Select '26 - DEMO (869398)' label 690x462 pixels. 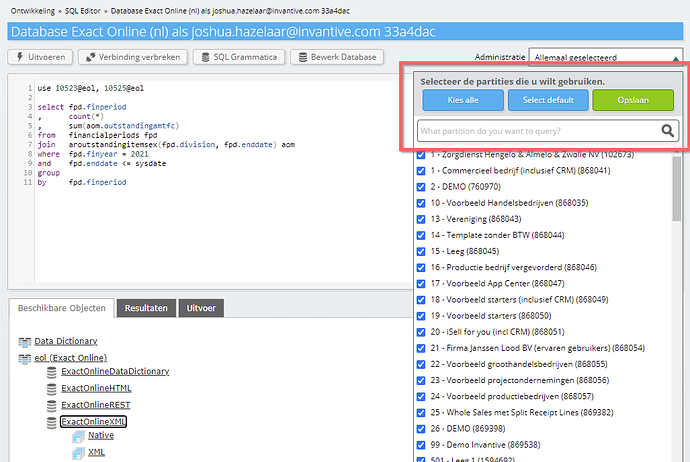(468, 429)
